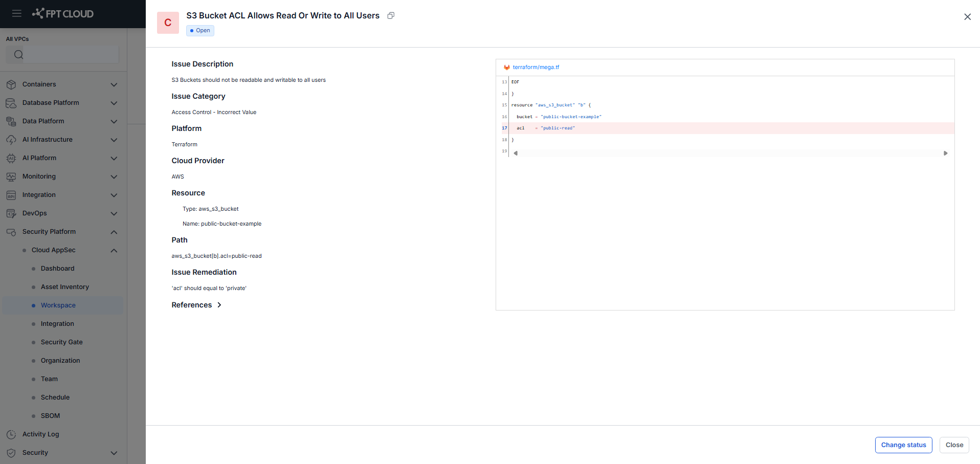Close the issue panel with X icon
980x464 pixels.
(x=967, y=17)
